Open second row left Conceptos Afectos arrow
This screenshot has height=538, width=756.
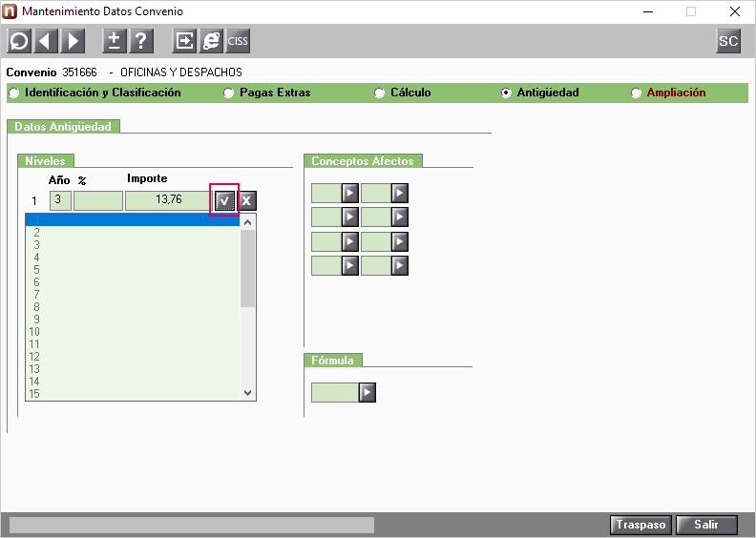click(350, 217)
